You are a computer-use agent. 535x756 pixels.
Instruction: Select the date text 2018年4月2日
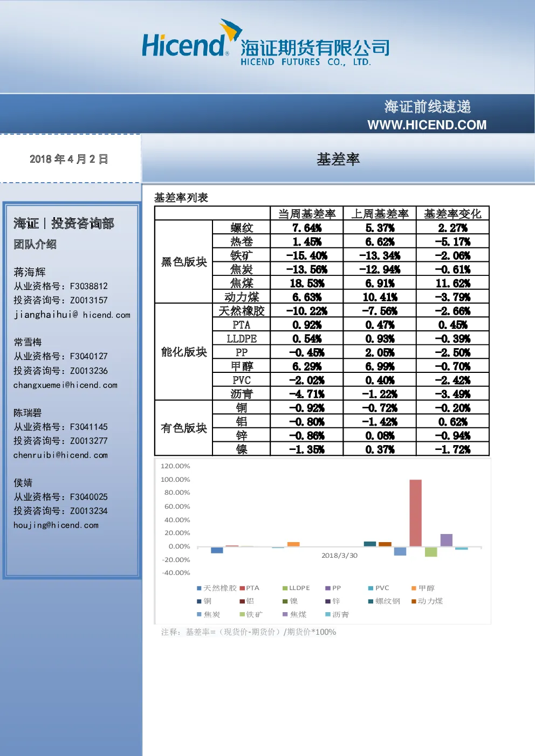[x=69, y=159]
